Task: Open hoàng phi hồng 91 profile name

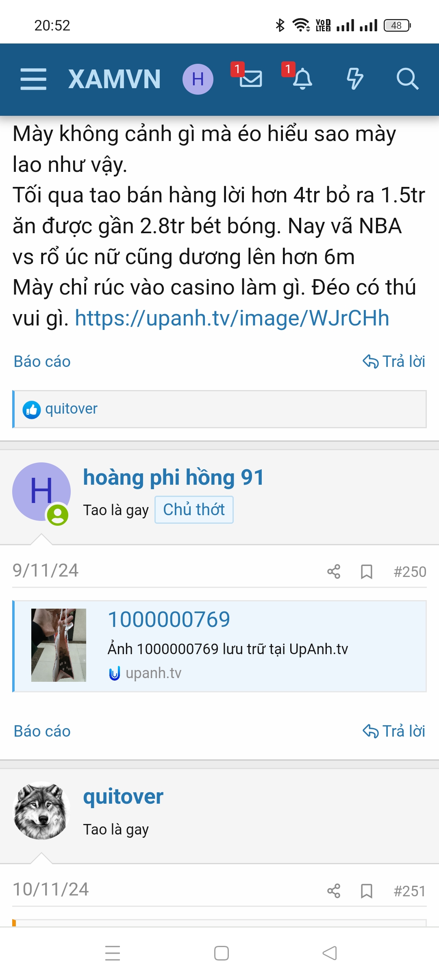Action: click(174, 477)
